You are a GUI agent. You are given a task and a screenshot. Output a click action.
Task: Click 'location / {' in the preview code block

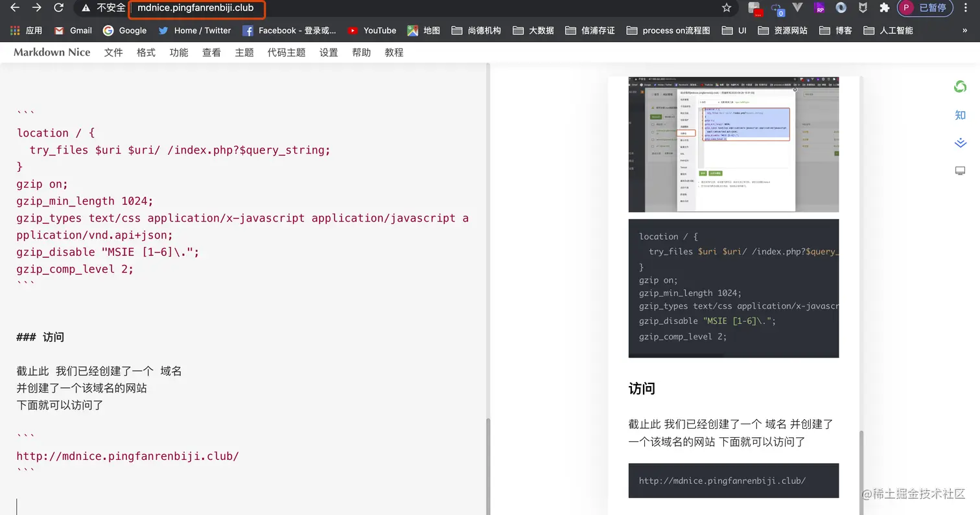(668, 236)
